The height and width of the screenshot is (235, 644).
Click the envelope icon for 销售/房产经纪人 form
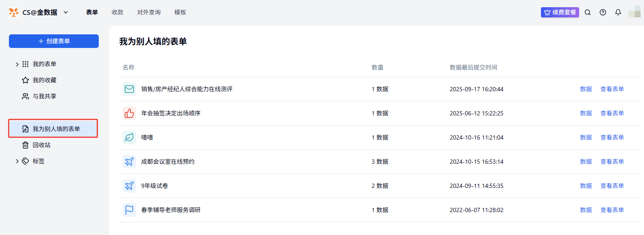point(129,89)
